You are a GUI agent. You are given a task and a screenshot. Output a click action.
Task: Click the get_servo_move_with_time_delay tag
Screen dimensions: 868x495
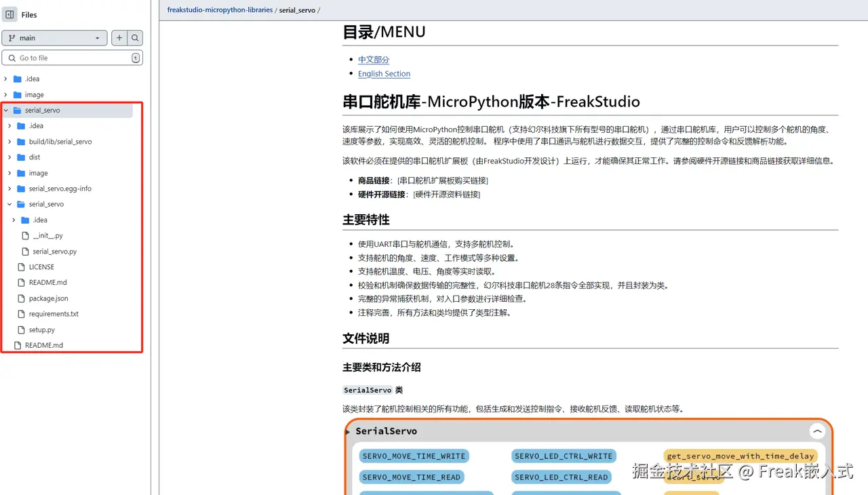point(741,456)
